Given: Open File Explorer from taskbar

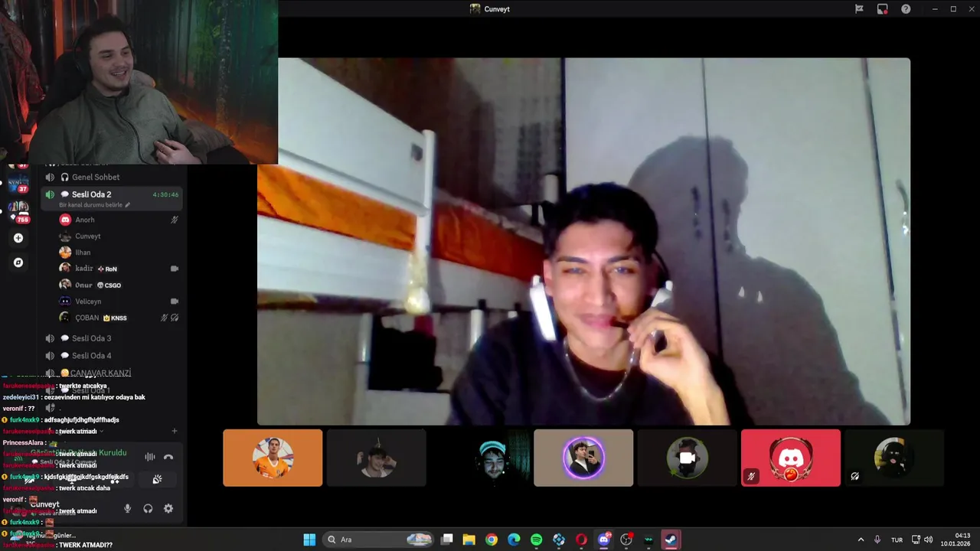Looking at the screenshot, I should tap(469, 540).
